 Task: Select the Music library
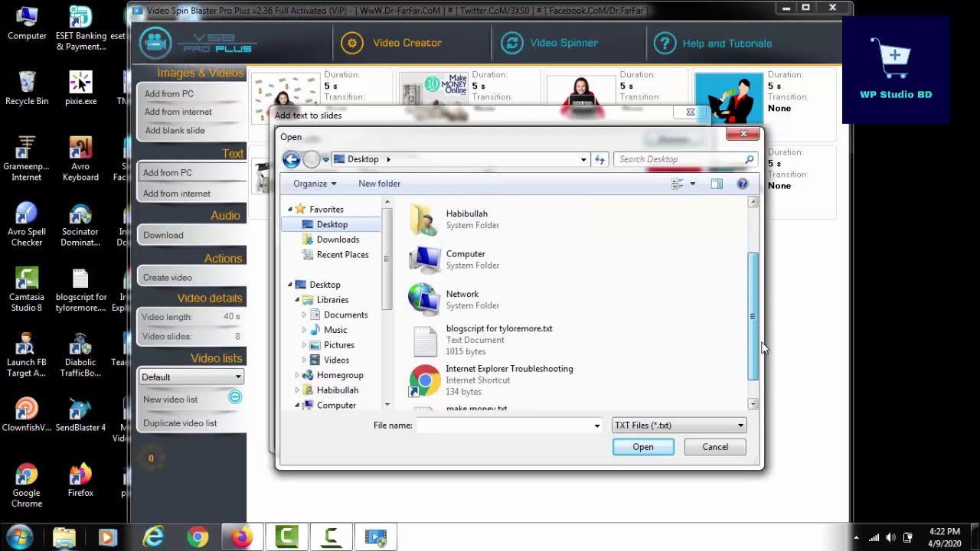(335, 330)
